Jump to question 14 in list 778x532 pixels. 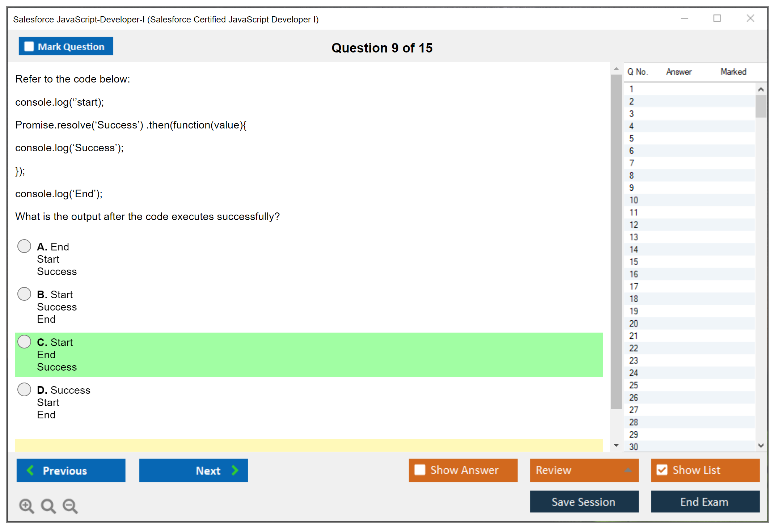pos(634,249)
